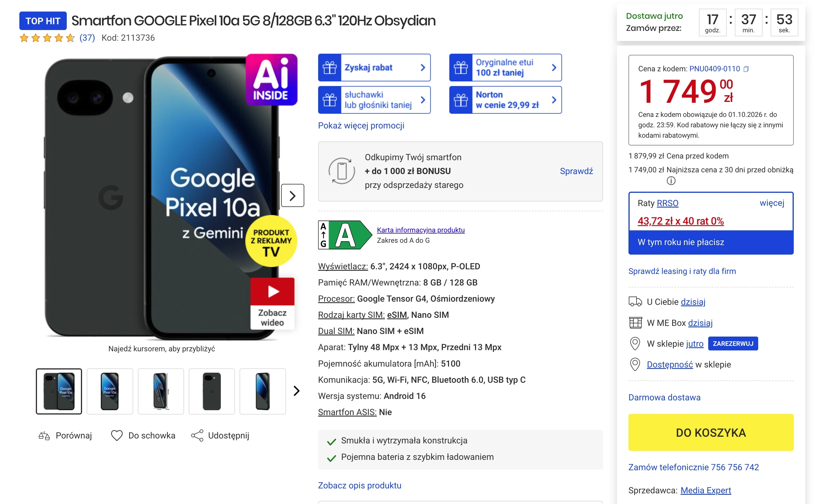Image resolution: width=816 pixels, height=504 pixels.
Task: Click the info icon under lowest price
Action: 671,181
